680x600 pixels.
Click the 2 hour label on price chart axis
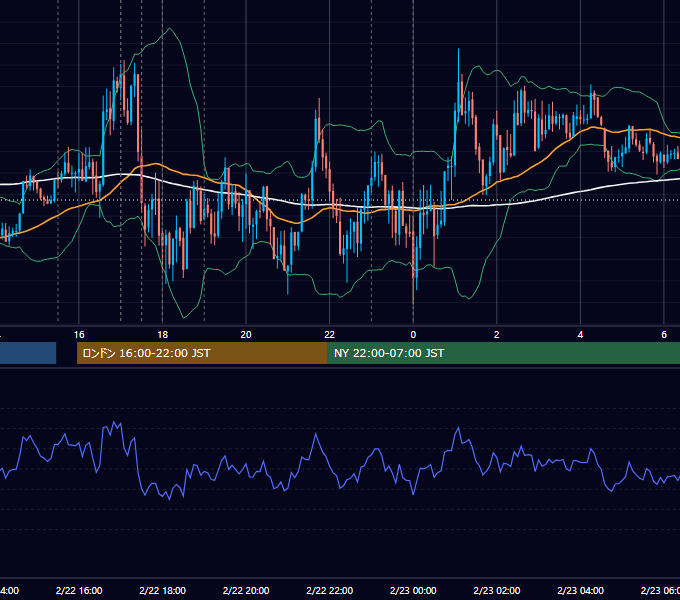[x=497, y=335]
